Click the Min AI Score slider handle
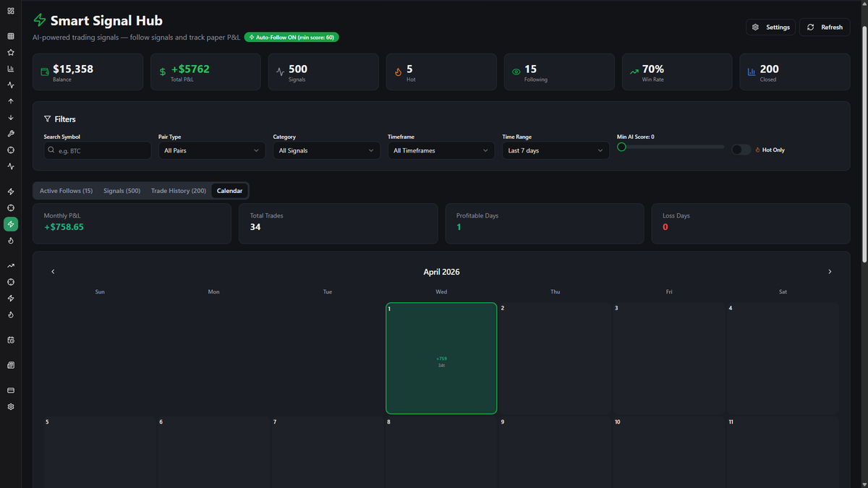Viewport: 868px width, 488px height. pos(621,147)
